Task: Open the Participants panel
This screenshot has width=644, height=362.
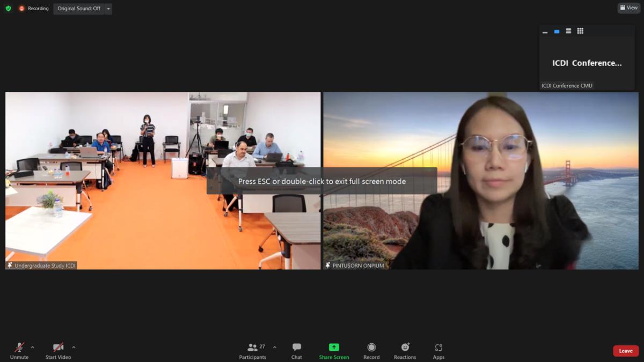Action: pyautogui.click(x=253, y=351)
